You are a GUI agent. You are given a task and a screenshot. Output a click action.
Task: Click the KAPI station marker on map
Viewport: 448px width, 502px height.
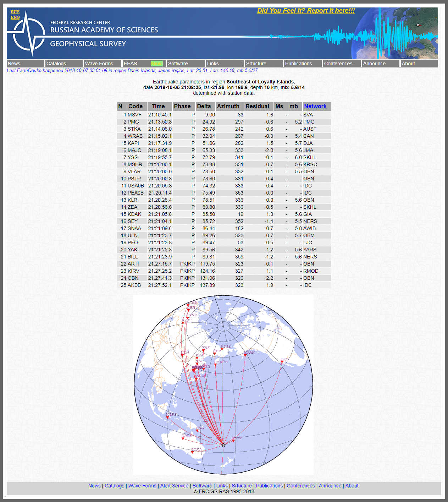click(167, 417)
